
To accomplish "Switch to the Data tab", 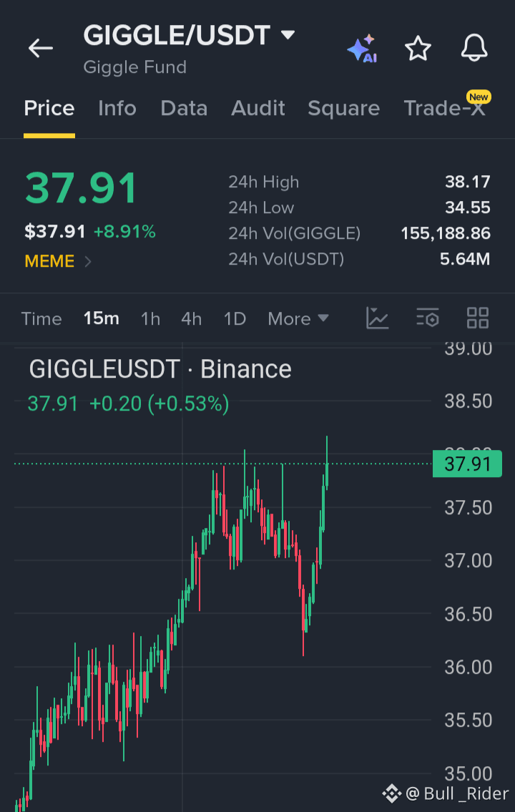I will pyautogui.click(x=184, y=109).
